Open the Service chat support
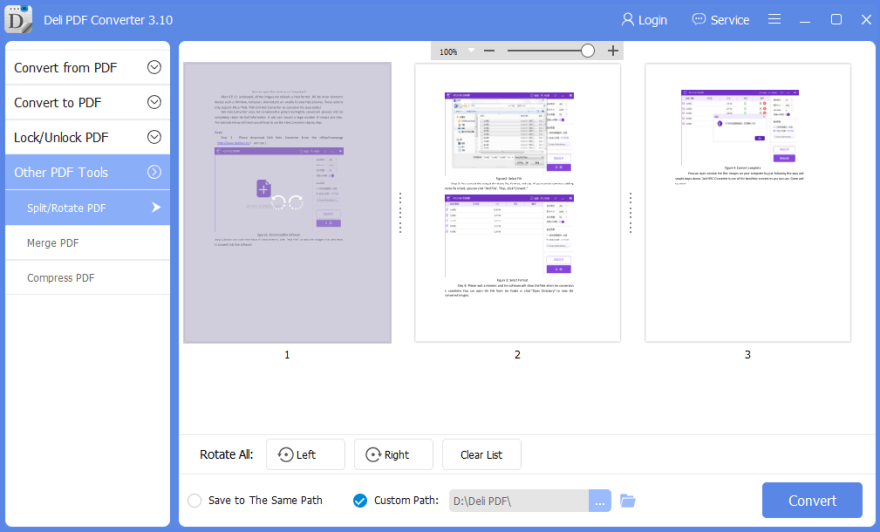 click(x=721, y=20)
